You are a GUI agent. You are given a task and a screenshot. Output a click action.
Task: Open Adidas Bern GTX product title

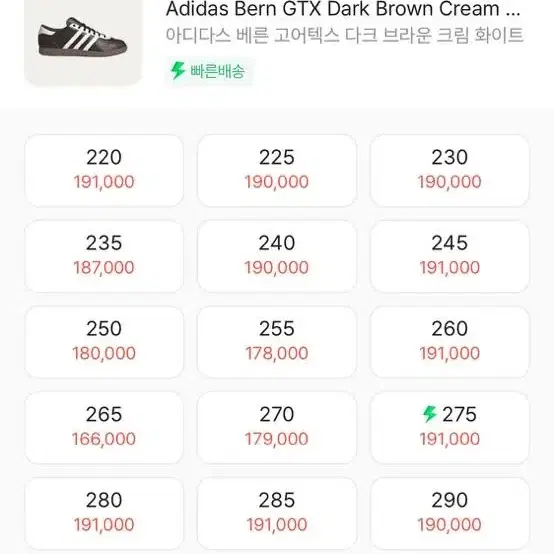click(x=343, y=9)
